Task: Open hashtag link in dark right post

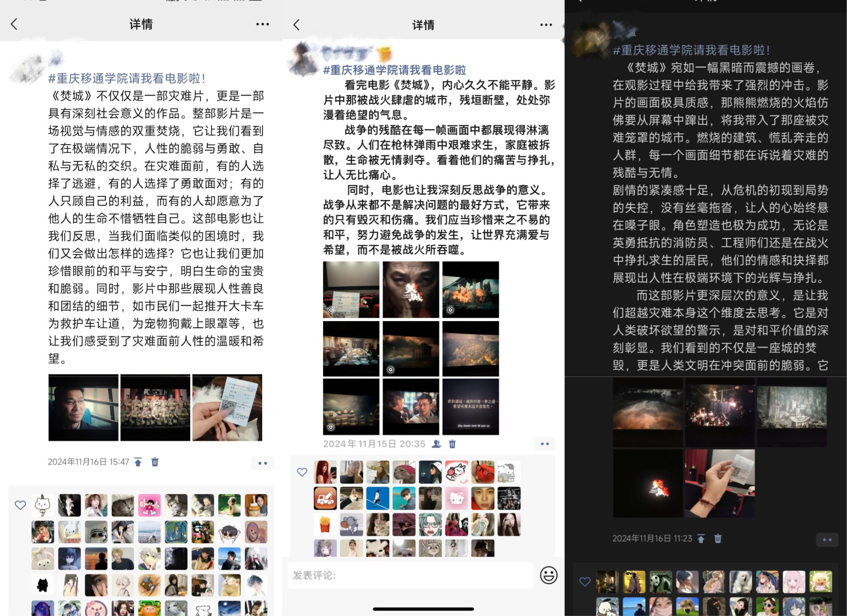Action: [x=691, y=50]
